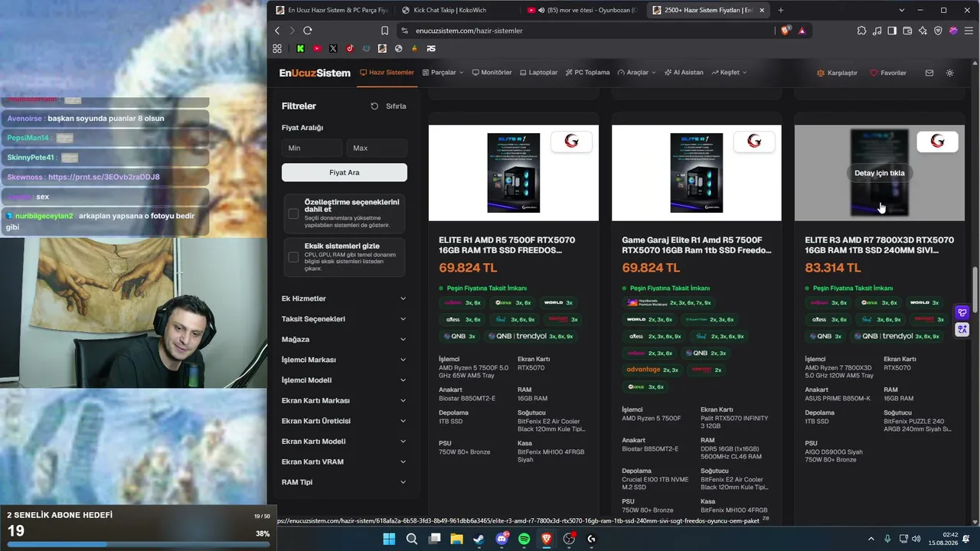Expand the Ekran Kartı Markası filter
980x551 pixels.
pyautogui.click(x=344, y=400)
